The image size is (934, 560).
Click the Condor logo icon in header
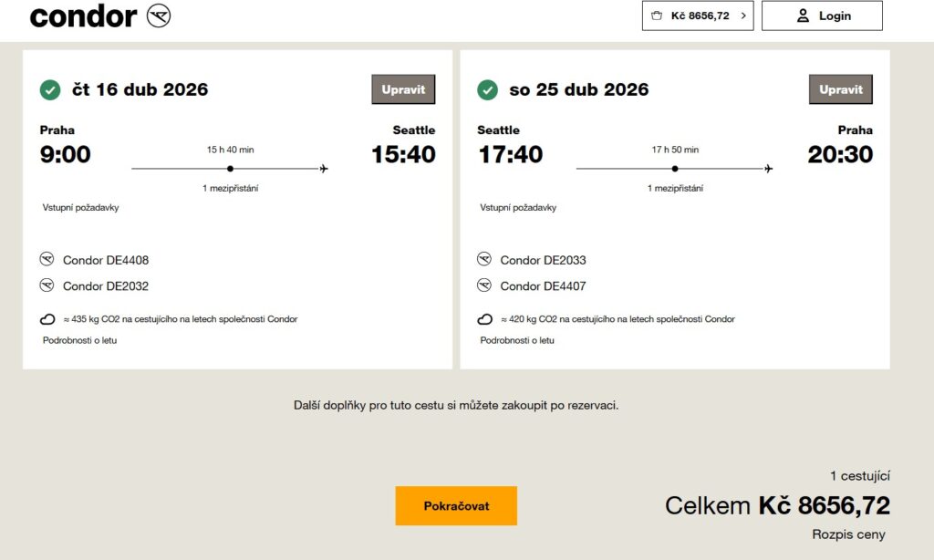[159, 16]
